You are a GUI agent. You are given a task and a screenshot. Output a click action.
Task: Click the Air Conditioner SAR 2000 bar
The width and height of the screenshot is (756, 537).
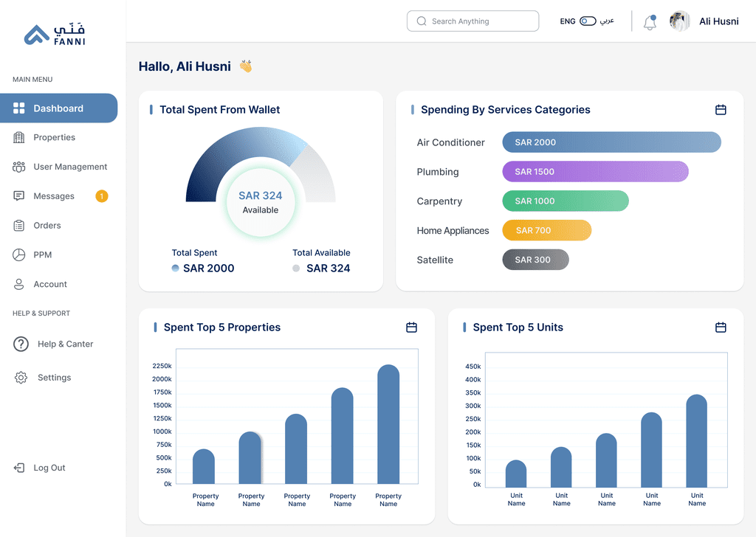tap(612, 142)
